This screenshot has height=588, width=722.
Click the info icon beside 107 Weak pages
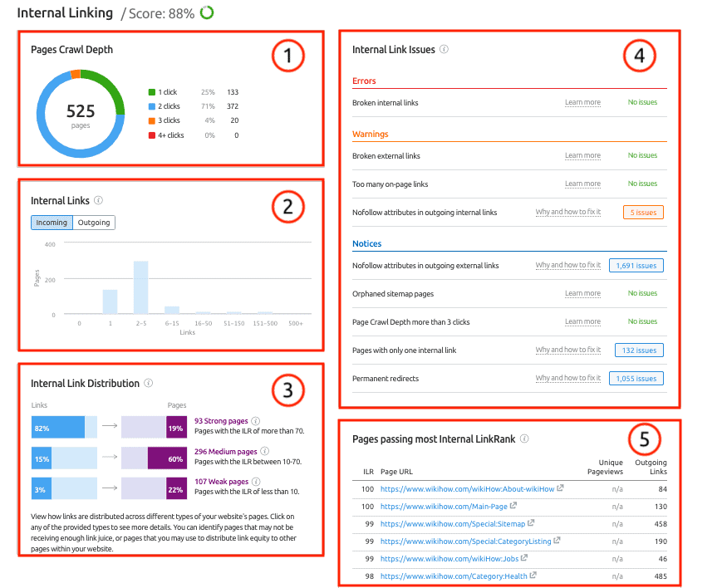click(255, 481)
